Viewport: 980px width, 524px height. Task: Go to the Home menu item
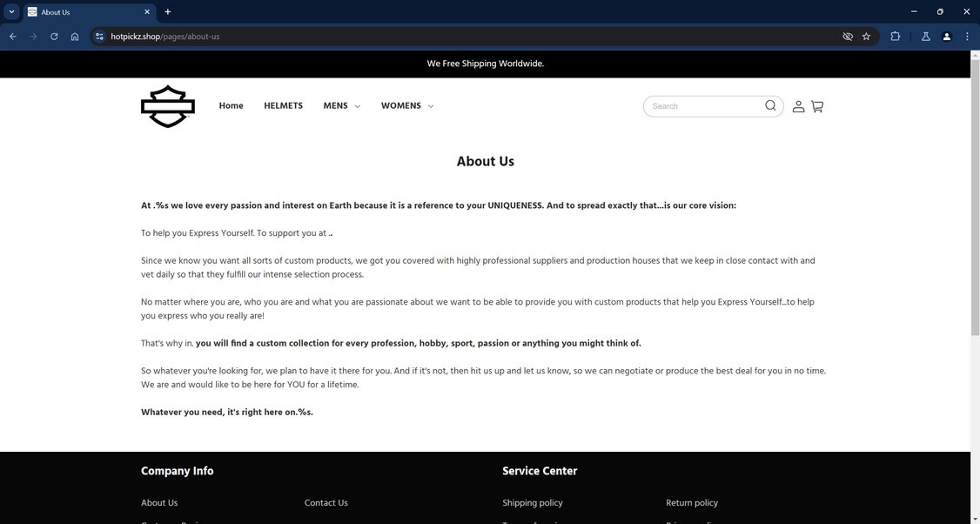coord(231,105)
